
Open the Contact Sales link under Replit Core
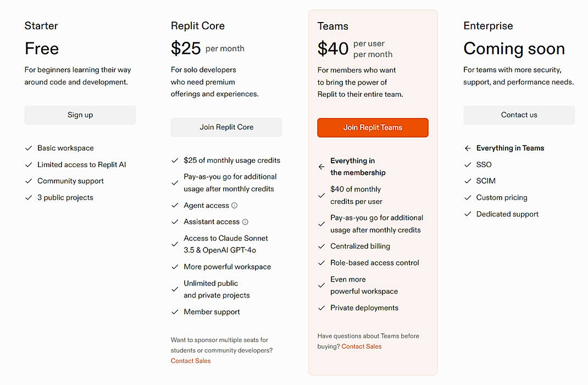190,361
